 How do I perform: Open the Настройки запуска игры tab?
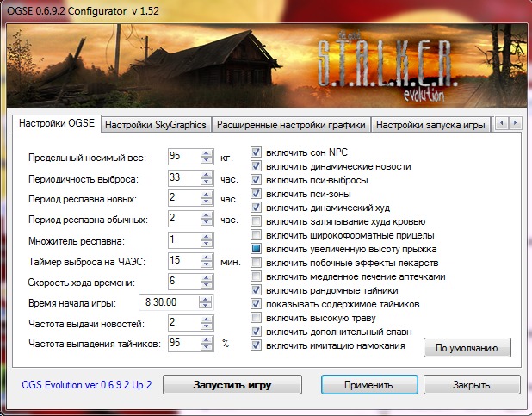coord(430,125)
